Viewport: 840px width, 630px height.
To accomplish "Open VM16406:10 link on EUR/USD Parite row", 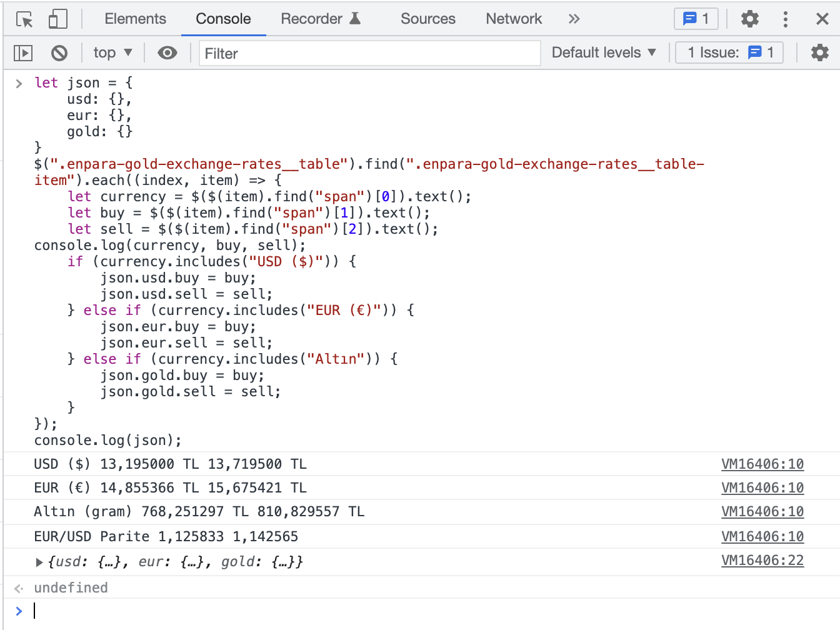I will point(762,536).
